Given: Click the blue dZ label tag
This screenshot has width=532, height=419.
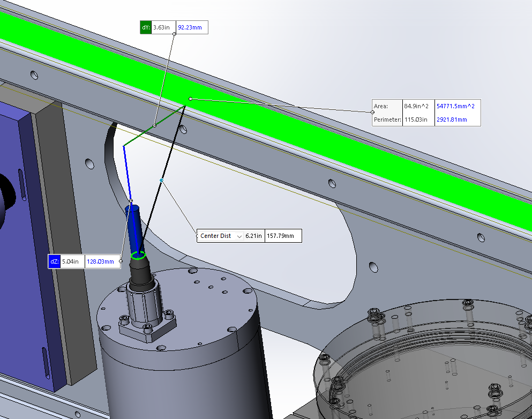Looking at the screenshot, I should 54,261.
